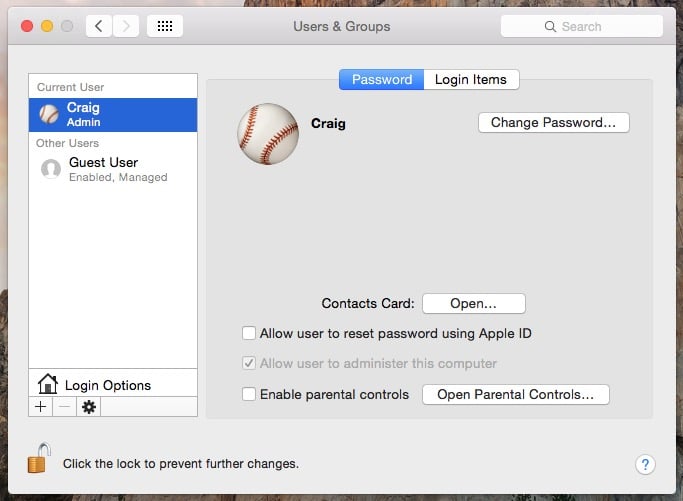Go back with the left chevron button
Screen dimensions: 683x501
tap(99, 26)
